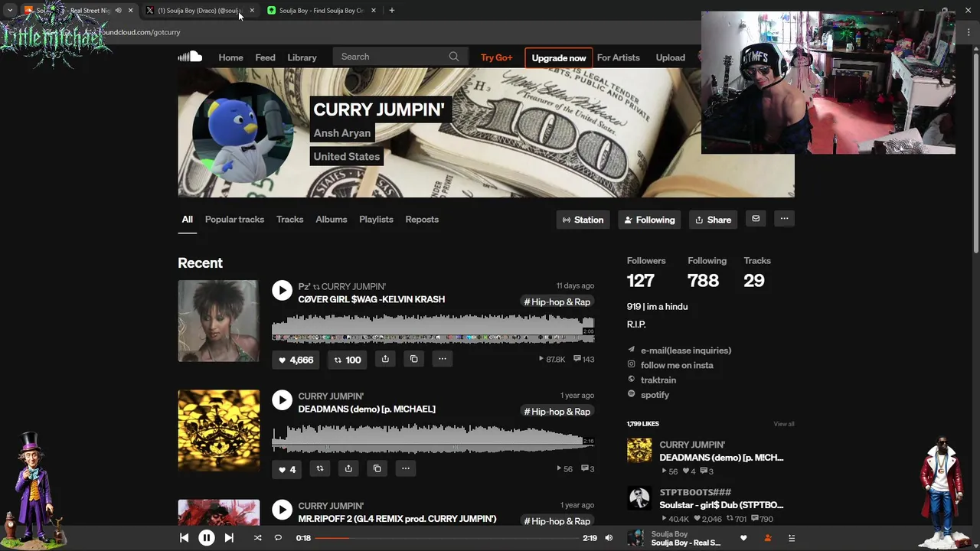Toggle the Following button on profile
Screen dimensions: 980x551
pyautogui.click(x=649, y=220)
